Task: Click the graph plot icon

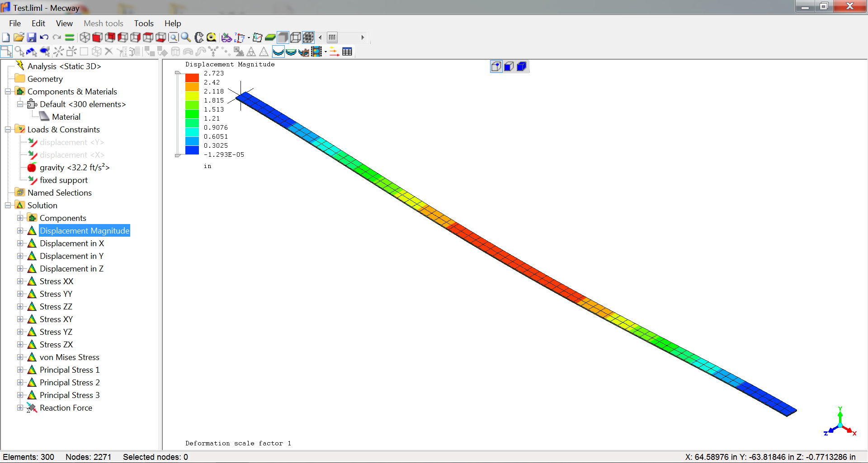Action: tap(258, 37)
